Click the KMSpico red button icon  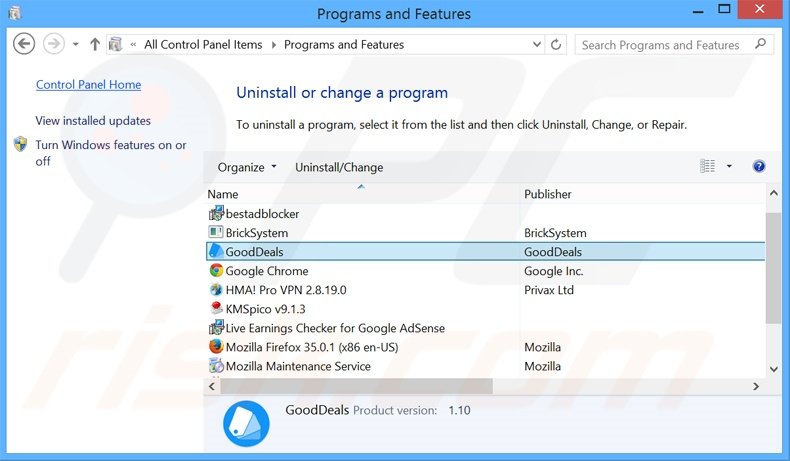click(x=216, y=308)
